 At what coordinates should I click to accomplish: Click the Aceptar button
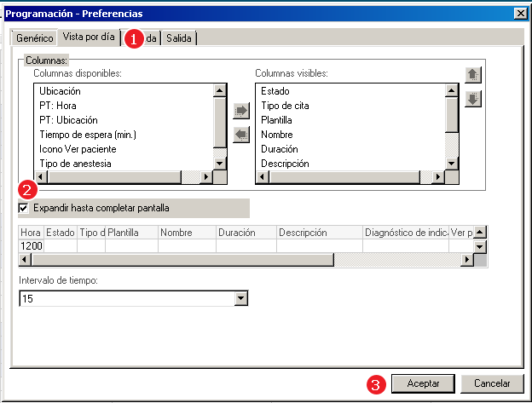coord(424,383)
